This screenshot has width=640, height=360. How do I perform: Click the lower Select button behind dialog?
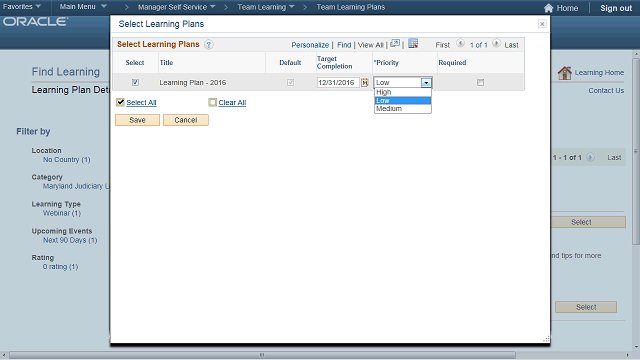coord(586,307)
